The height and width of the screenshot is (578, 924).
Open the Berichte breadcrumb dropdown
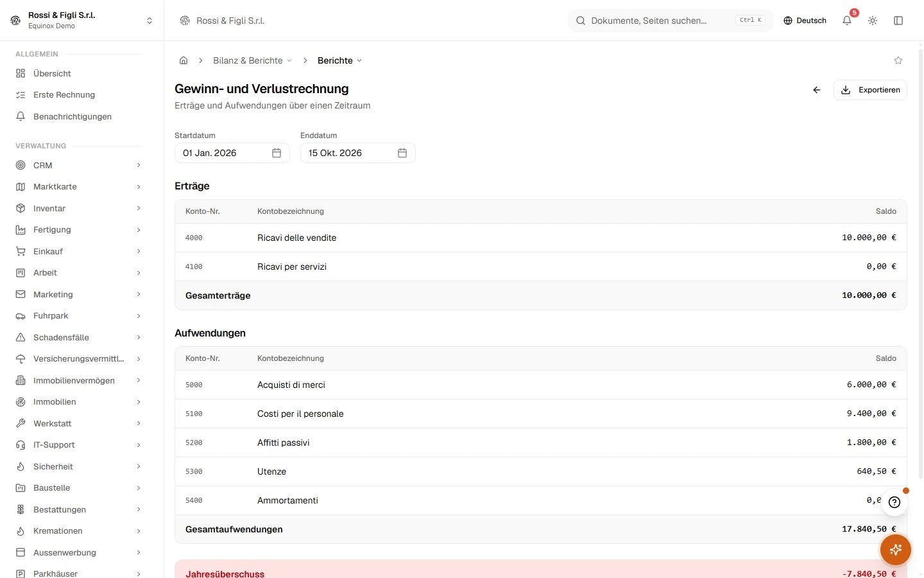coord(340,60)
